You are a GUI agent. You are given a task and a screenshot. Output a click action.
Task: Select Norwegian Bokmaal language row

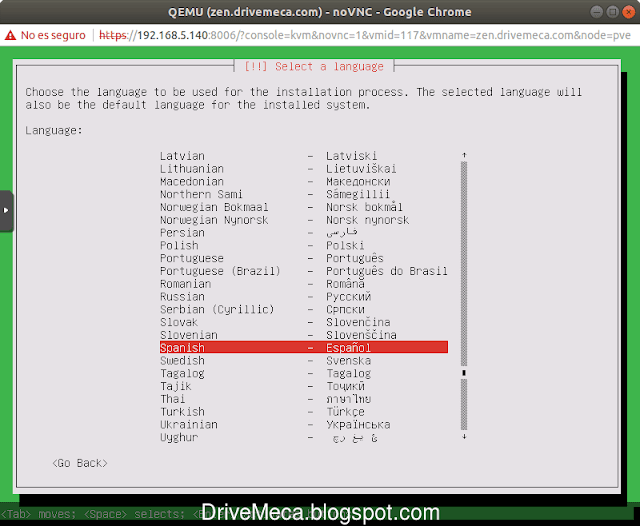pos(304,207)
